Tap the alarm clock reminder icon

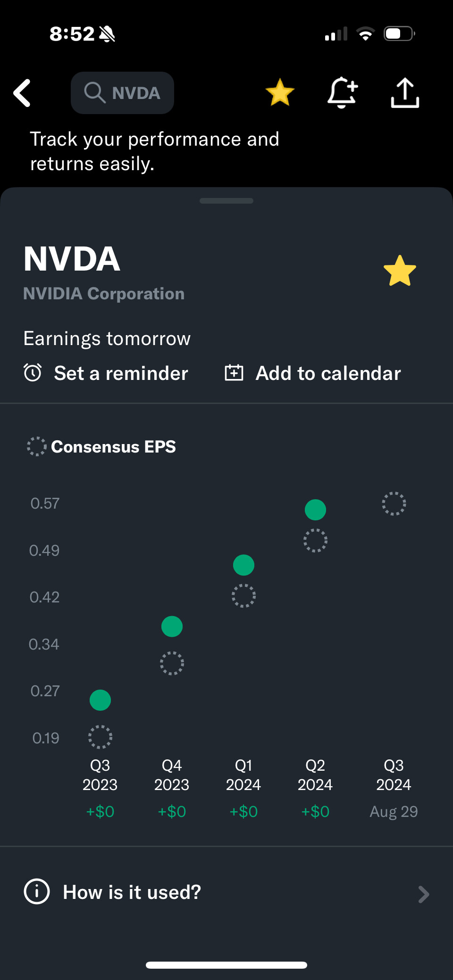[33, 373]
